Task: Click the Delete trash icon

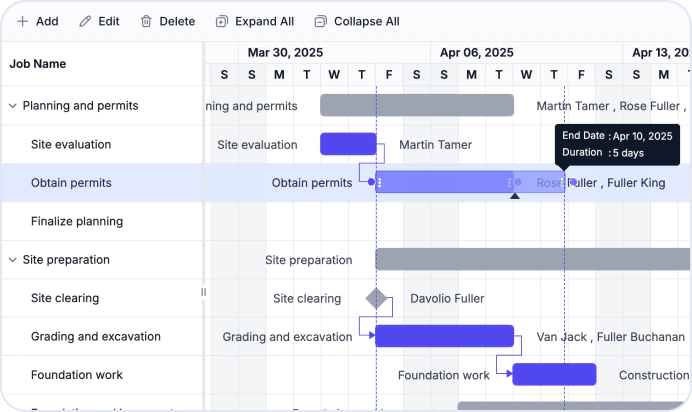Action: click(x=146, y=21)
